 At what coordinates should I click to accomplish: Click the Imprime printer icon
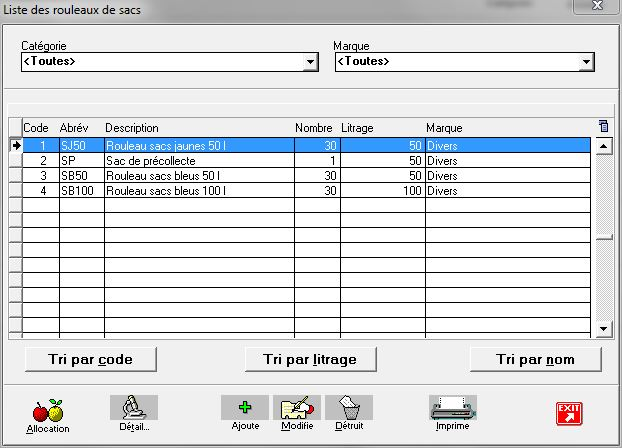click(x=453, y=408)
